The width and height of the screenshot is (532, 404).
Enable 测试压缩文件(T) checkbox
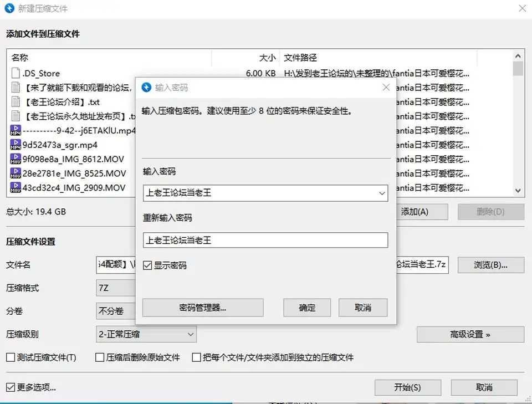(x=11, y=357)
